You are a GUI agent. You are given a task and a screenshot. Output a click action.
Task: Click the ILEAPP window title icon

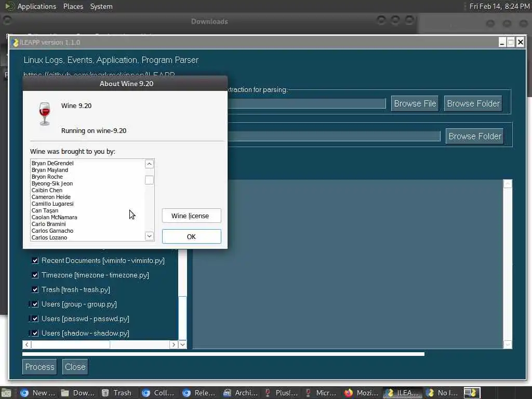point(15,43)
